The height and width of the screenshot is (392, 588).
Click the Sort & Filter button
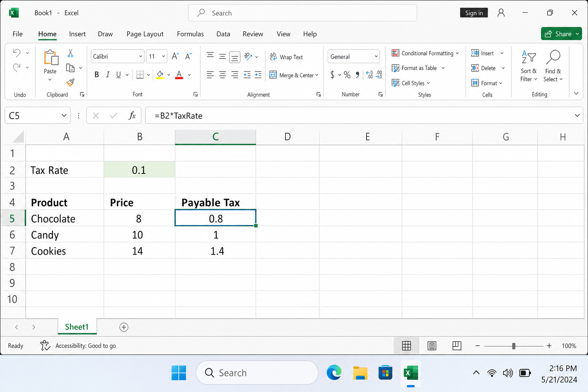coord(529,66)
